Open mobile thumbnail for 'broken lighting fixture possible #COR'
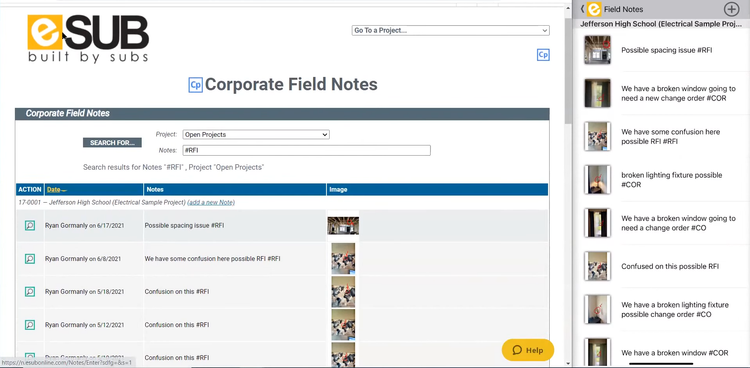 point(597,179)
